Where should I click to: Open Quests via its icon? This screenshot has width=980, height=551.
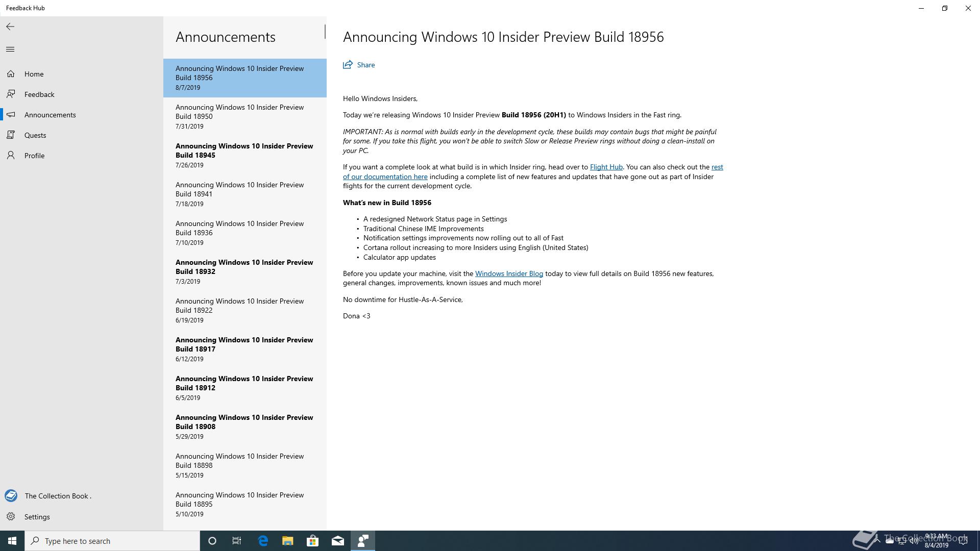[x=11, y=135]
